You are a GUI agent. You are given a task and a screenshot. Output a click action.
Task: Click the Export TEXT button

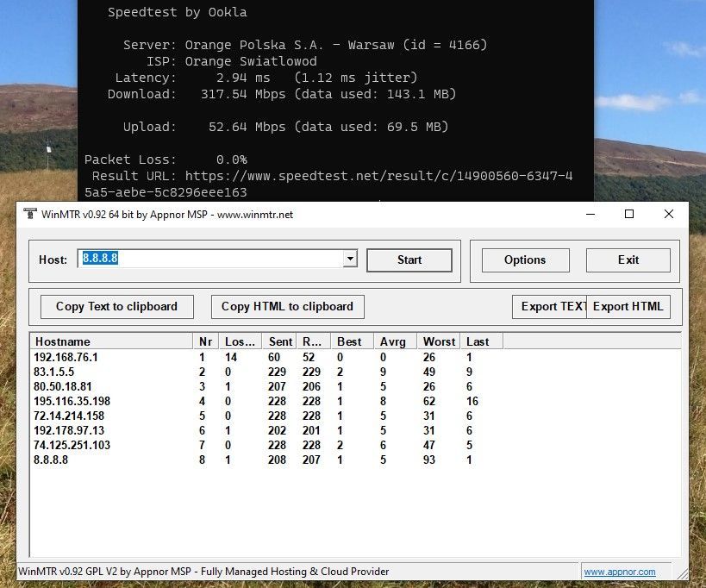pos(549,307)
